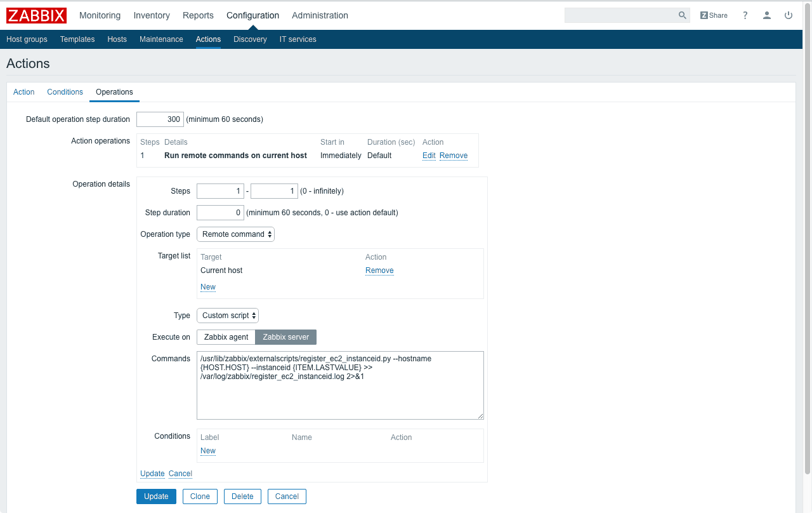
Task: Click the Update link in Operation details
Action: point(152,474)
